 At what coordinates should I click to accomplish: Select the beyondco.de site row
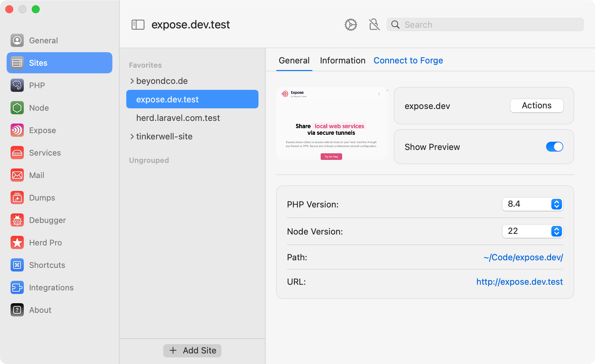pos(192,81)
